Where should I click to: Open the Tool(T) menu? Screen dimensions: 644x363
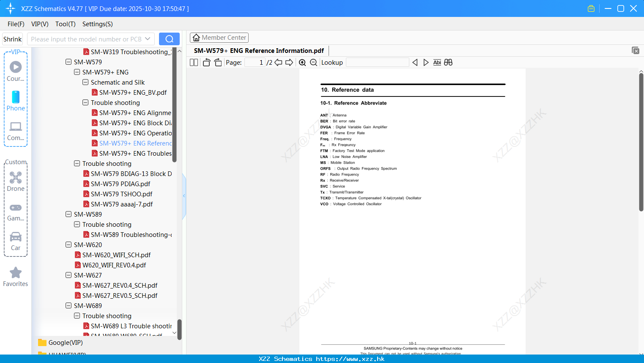tap(66, 24)
